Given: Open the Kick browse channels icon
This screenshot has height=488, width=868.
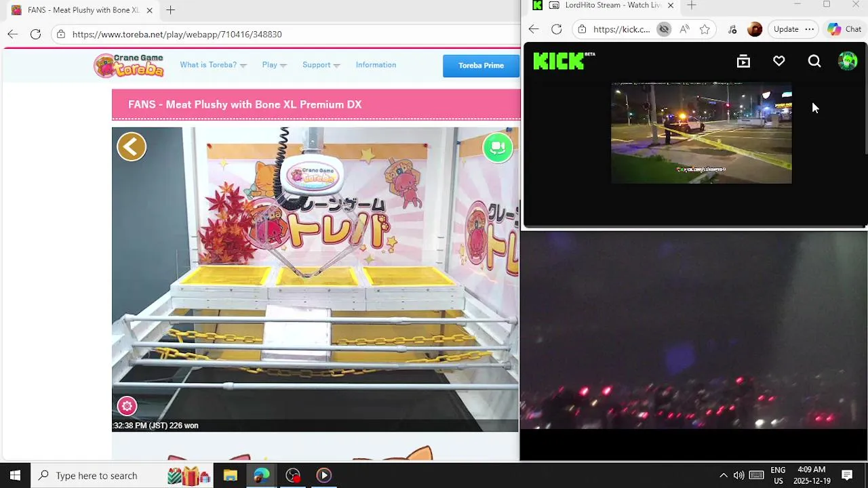Looking at the screenshot, I should (743, 62).
